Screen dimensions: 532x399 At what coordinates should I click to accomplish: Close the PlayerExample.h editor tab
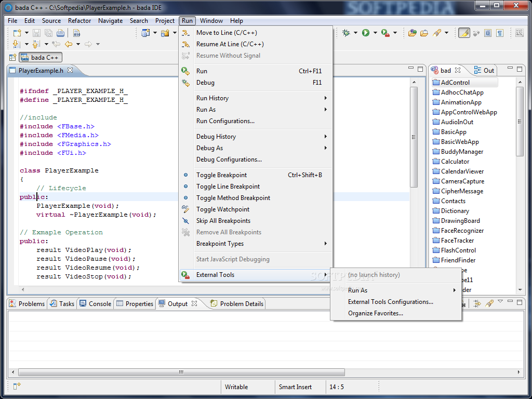click(70, 70)
